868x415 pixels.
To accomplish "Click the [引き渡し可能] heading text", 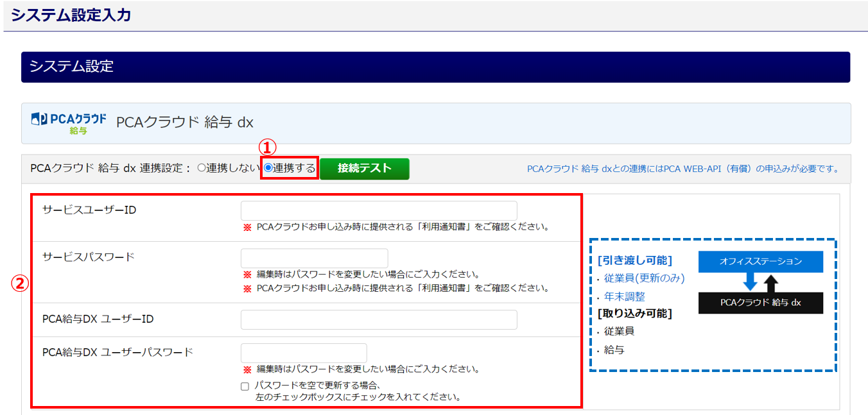I will pyautogui.click(x=634, y=260).
